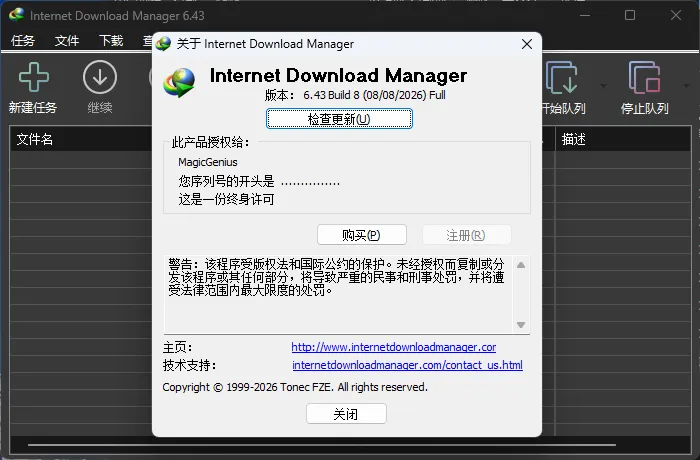Open the Start Queue dropdown arrow
Screen dimensions: 700x460
point(603,86)
